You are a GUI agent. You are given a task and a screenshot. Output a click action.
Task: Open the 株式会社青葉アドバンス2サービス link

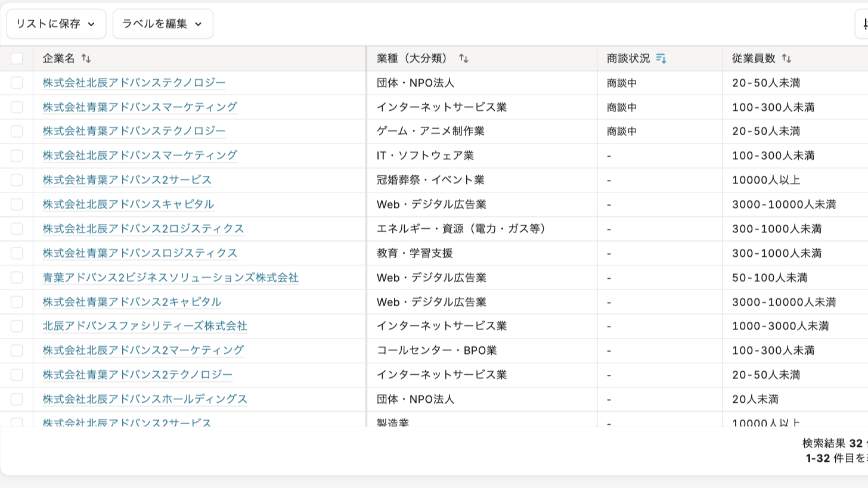(127, 180)
